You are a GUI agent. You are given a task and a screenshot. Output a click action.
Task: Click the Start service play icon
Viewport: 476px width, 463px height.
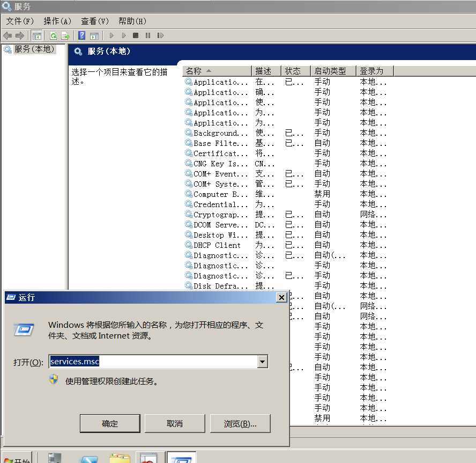pyautogui.click(x=111, y=35)
